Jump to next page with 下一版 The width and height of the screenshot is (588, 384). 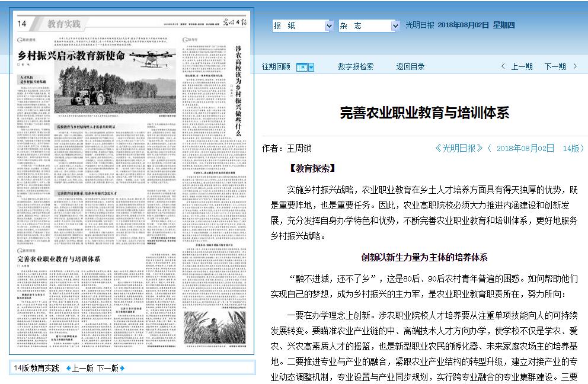[x=107, y=368]
